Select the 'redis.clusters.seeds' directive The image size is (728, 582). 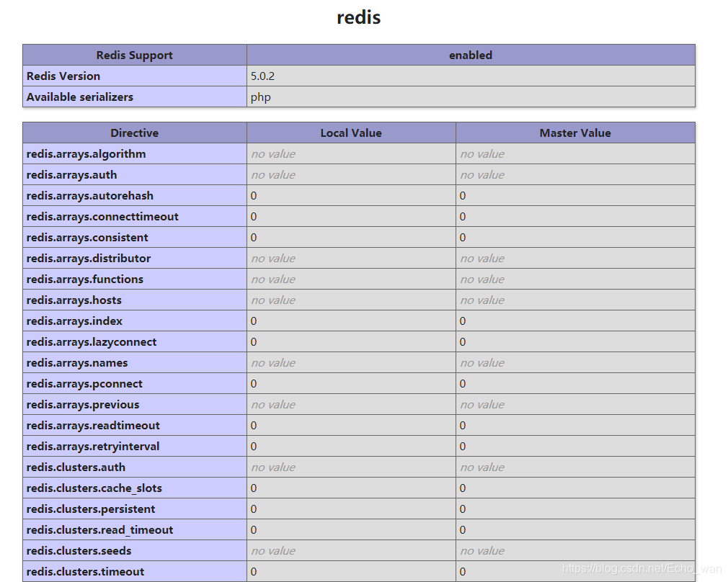[79, 551]
